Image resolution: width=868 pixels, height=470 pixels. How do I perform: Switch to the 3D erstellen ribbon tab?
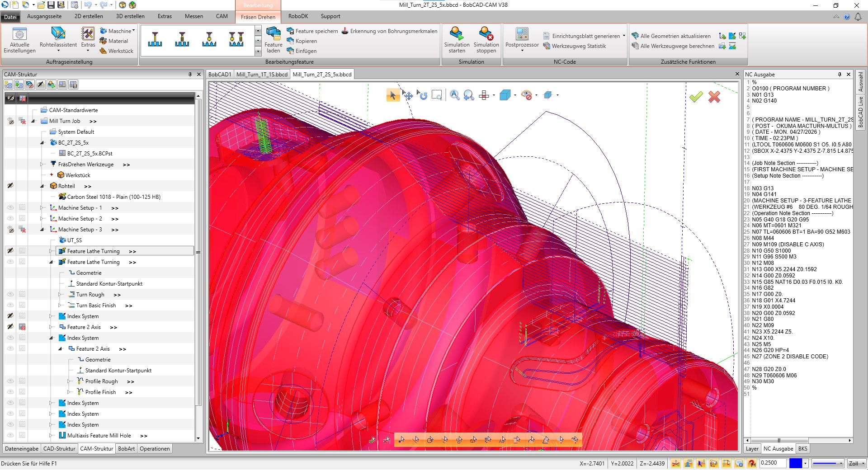(130, 16)
